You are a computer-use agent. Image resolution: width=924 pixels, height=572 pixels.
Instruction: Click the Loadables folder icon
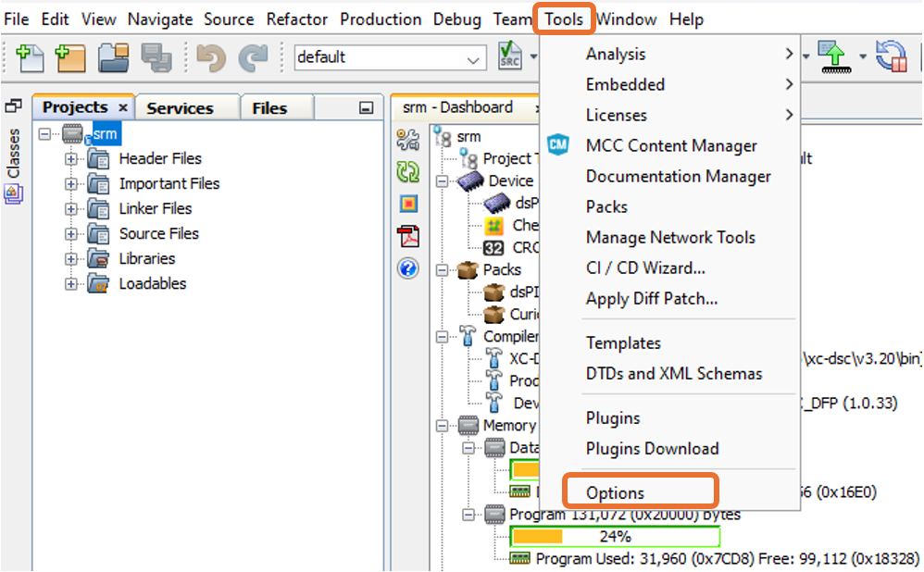(x=98, y=283)
